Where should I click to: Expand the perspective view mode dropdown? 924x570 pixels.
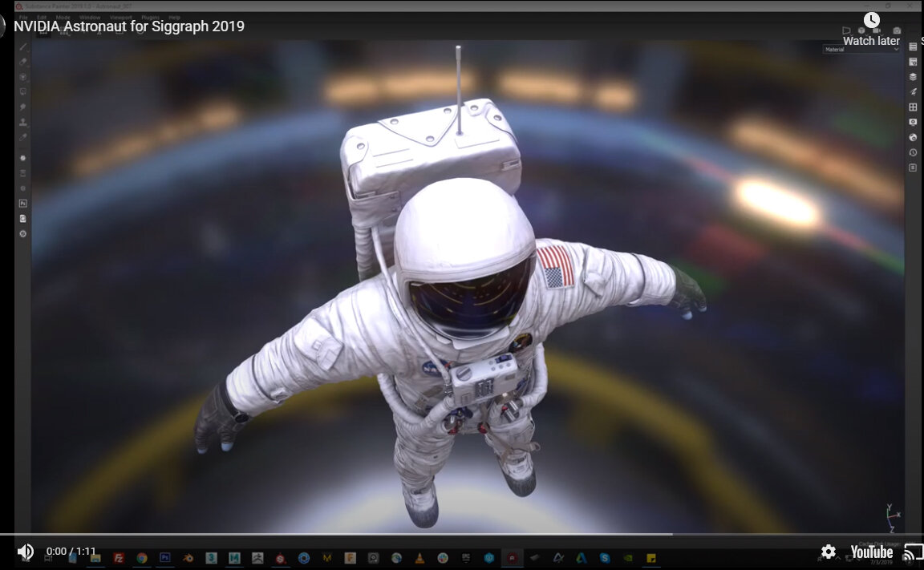[x=847, y=30]
